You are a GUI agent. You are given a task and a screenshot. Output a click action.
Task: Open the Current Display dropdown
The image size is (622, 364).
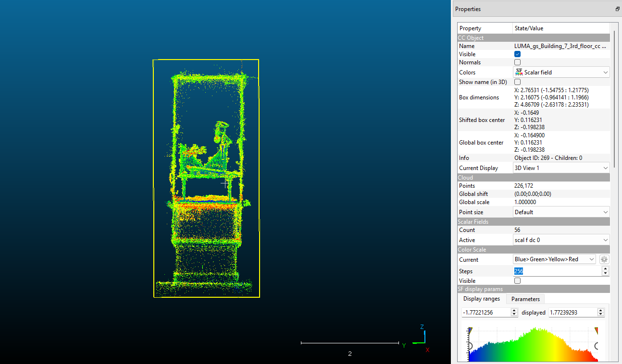(561, 168)
